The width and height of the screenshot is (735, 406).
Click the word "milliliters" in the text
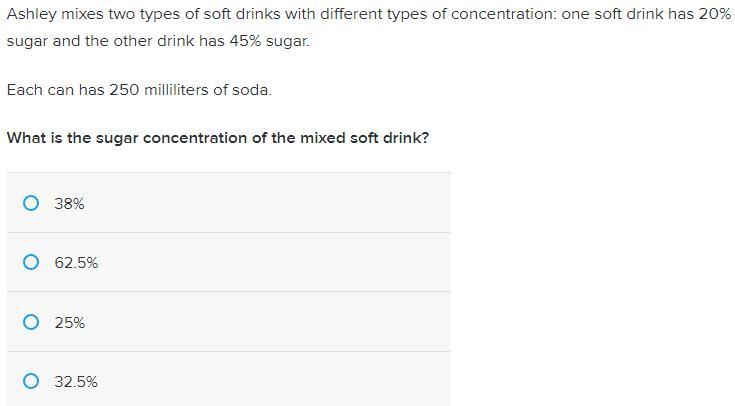pyautogui.click(x=182, y=90)
